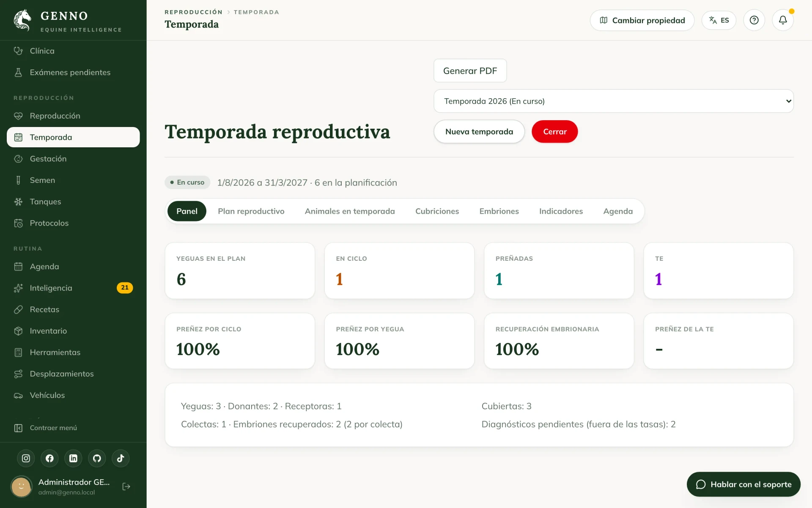Click the Semen tube icon
812x508 pixels.
click(18, 180)
